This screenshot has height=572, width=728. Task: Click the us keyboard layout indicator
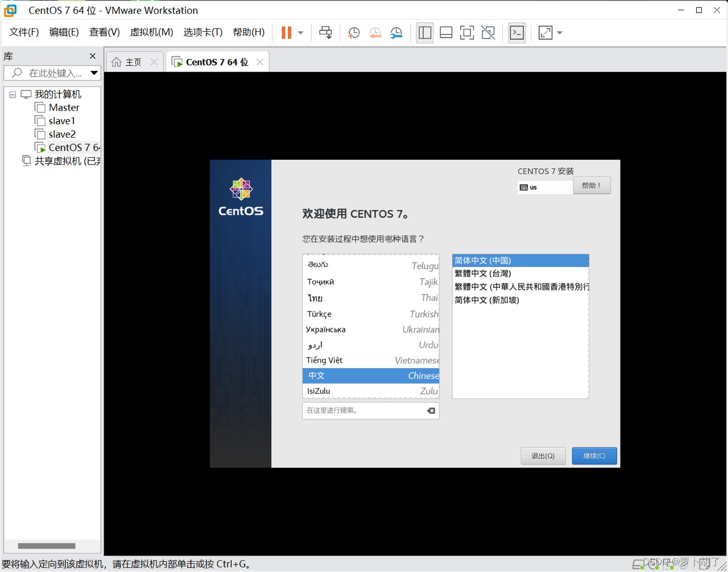pyautogui.click(x=545, y=187)
